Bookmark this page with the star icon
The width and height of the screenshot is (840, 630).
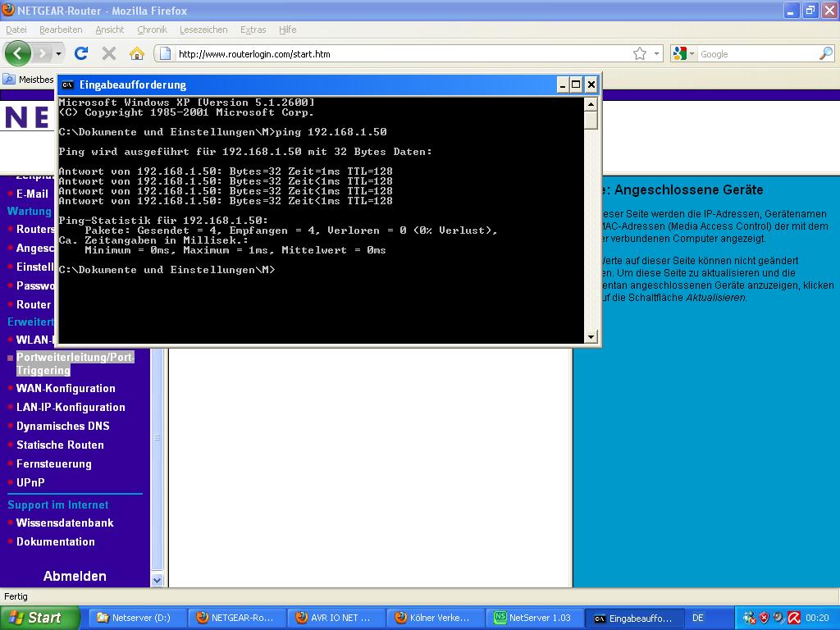640,53
